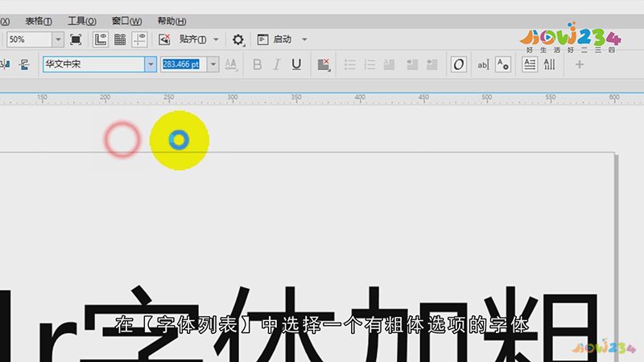Expand the font size dropdown arrow
644x362 pixels.
point(213,64)
